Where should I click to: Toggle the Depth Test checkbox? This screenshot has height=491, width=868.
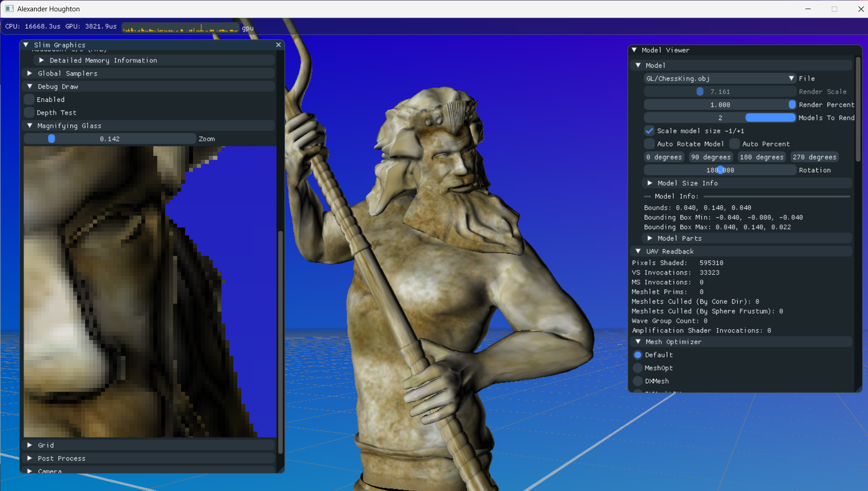[x=30, y=113]
